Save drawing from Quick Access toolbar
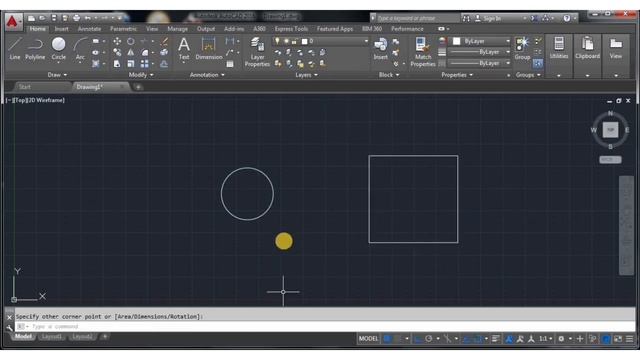640x360 pixels. [x=53, y=18]
